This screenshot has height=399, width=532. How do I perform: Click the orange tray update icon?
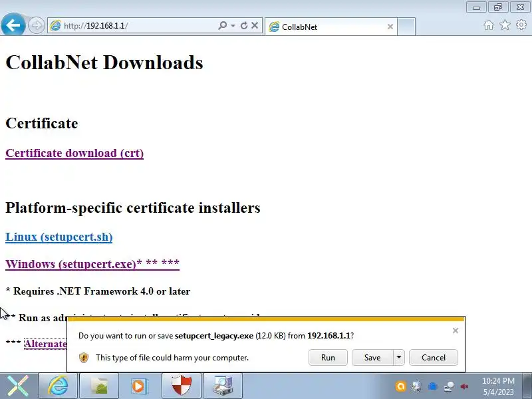click(x=400, y=386)
